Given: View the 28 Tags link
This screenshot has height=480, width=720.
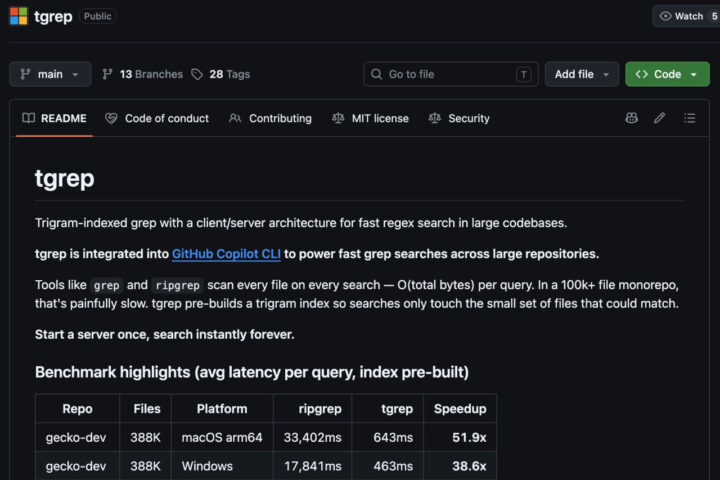Looking at the screenshot, I should (221, 74).
